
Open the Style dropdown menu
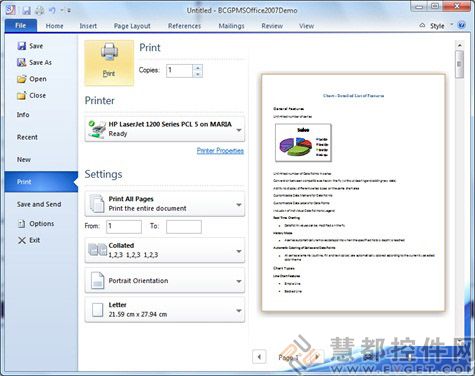tap(441, 26)
